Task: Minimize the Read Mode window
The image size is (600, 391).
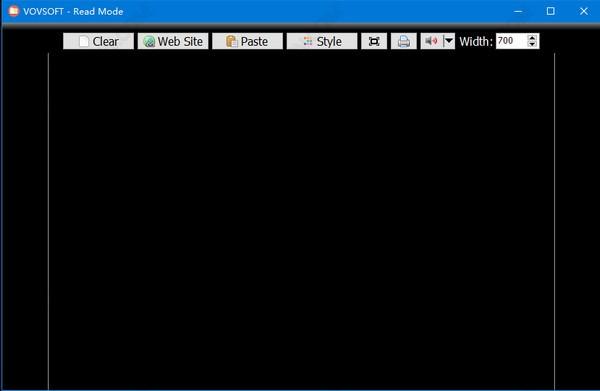Action: pyautogui.click(x=518, y=11)
